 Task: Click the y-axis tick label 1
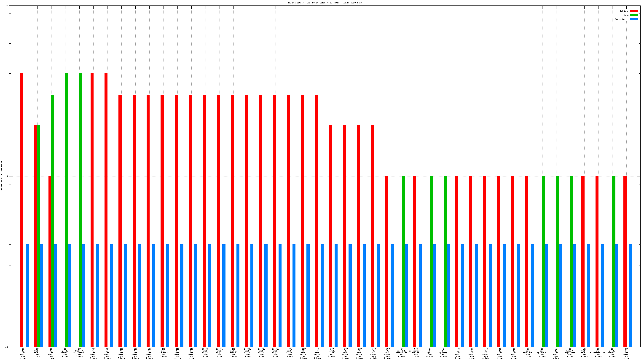(7, 176)
